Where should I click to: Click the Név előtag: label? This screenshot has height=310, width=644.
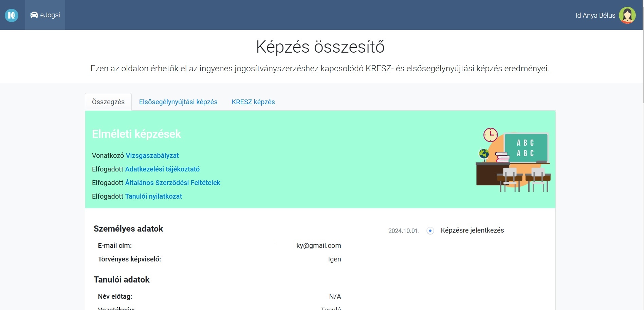coord(115,296)
